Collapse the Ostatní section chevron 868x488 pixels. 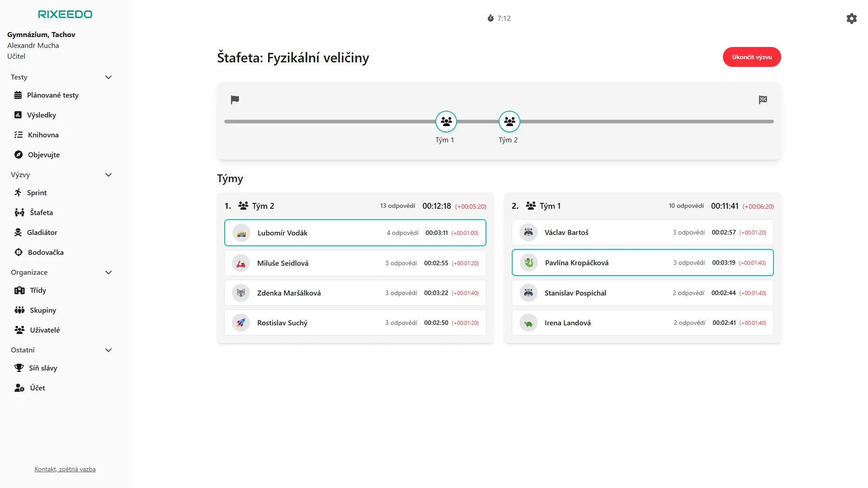pos(108,350)
